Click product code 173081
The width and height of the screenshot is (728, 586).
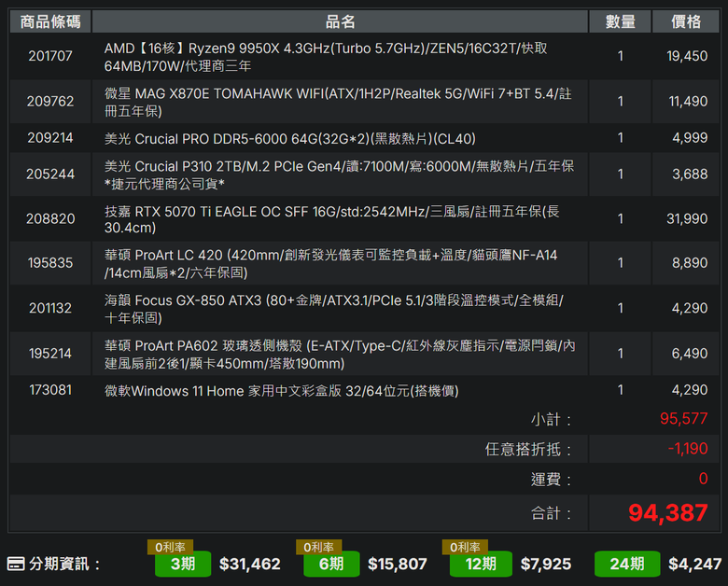coord(50,390)
